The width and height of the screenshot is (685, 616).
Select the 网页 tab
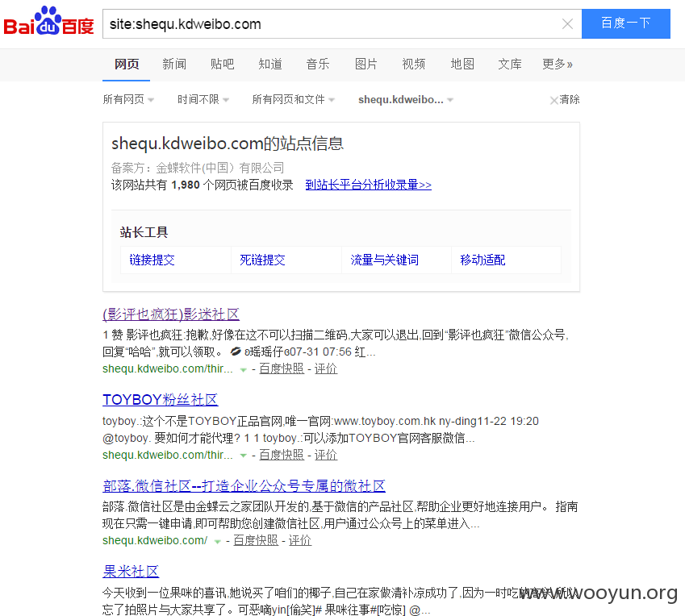pos(127,65)
